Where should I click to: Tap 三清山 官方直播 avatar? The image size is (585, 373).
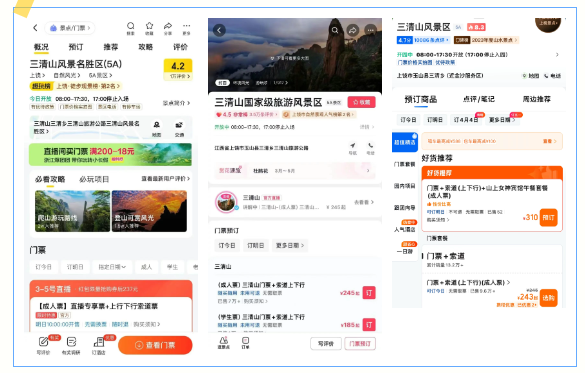point(226,202)
